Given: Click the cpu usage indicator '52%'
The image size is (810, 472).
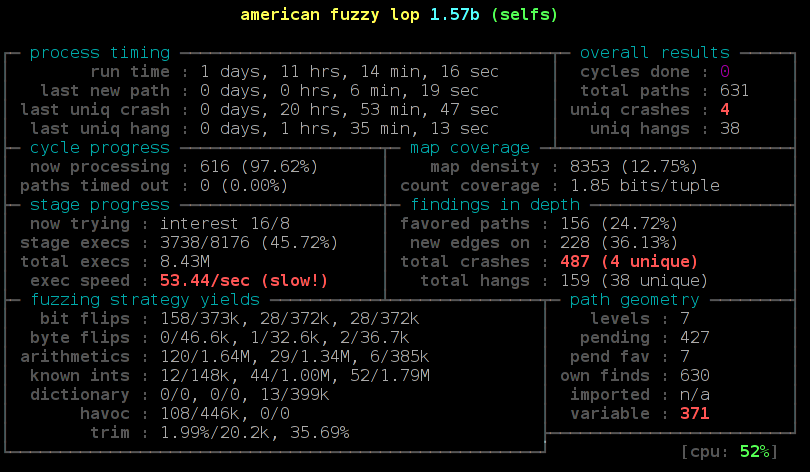Looking at the screenshot, I should click(755, 452).
